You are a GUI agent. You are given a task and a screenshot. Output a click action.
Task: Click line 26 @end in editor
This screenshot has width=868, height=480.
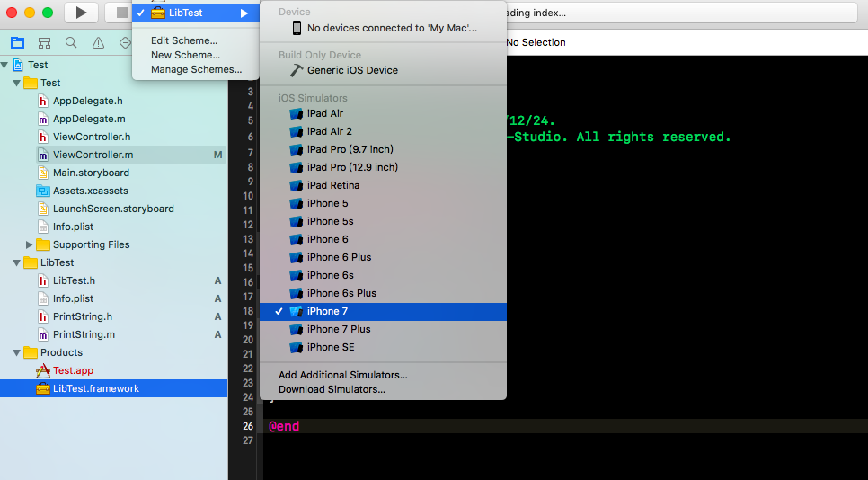(x=284, y=426)
